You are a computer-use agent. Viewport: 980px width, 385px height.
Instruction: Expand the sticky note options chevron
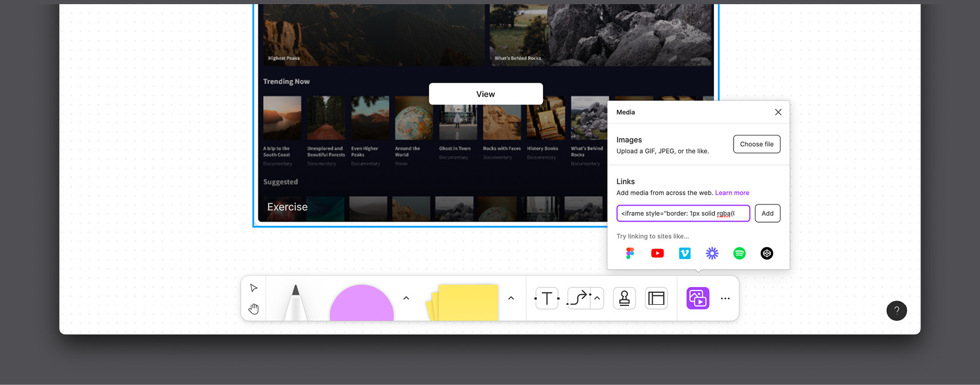point(511,298)
